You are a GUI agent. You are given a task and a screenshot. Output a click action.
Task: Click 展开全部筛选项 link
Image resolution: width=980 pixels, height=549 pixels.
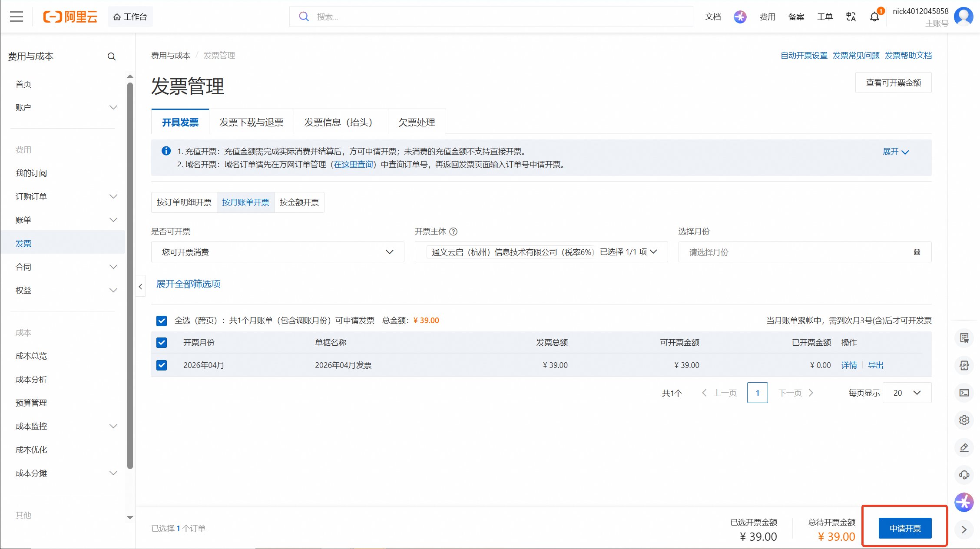click(188, 284)
